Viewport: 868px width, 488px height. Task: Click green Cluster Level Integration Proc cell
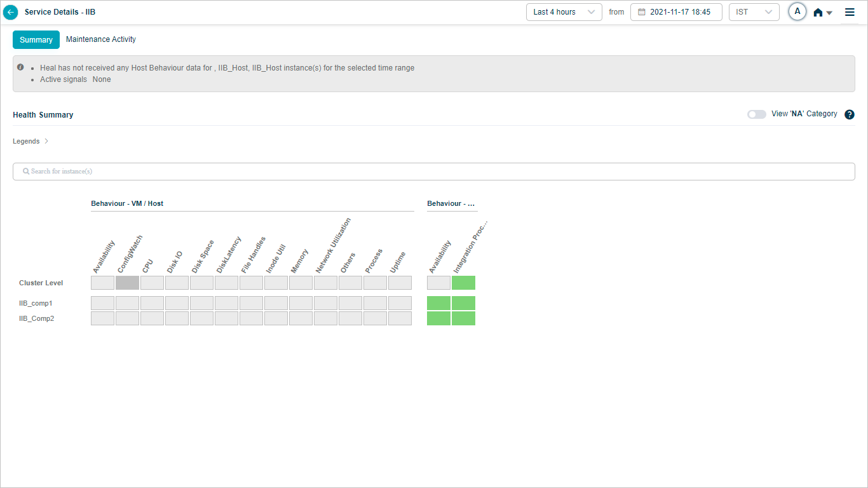(463, 283)
